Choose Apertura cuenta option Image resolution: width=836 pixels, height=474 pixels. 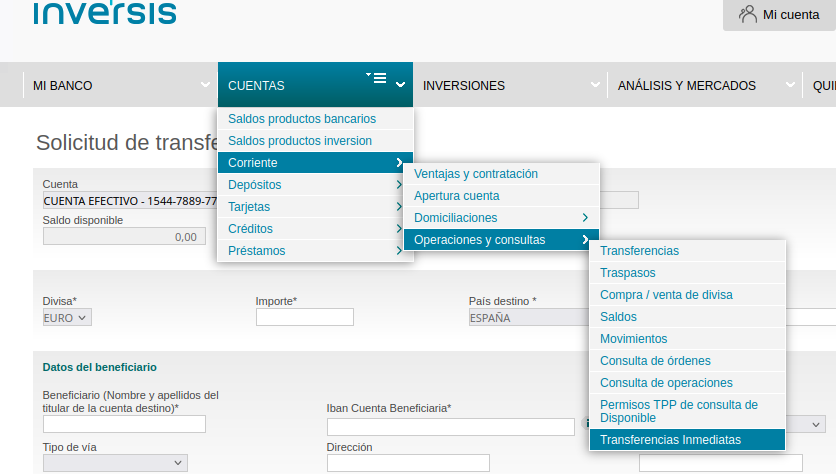(x=457, y=196)
